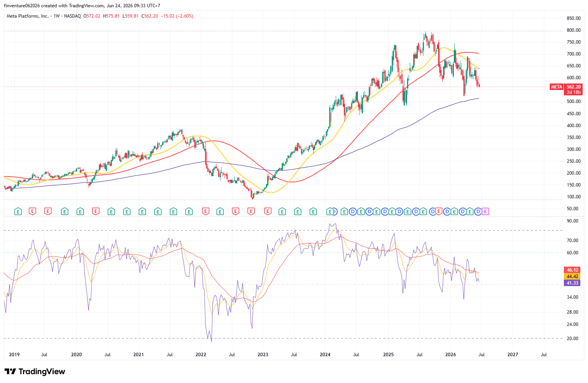Select the 2027 time axis label
This screenshot has height=383, width=588.
[512, 355]
